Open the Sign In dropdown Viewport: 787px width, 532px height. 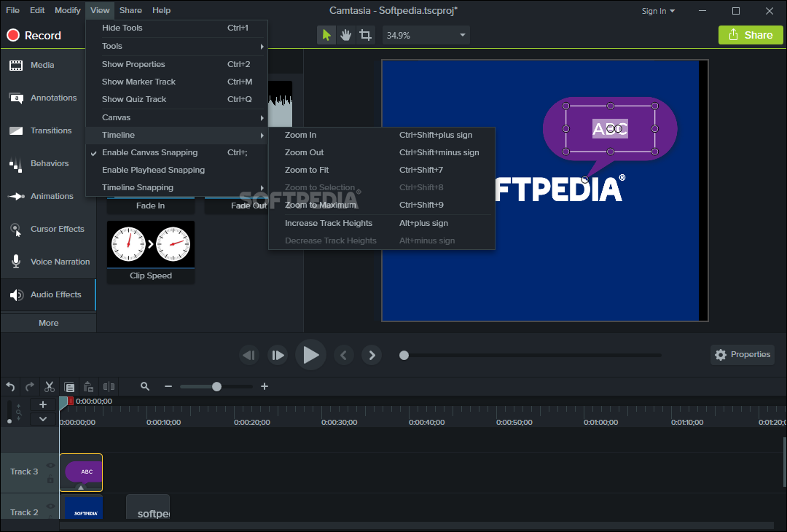(658, 11)
